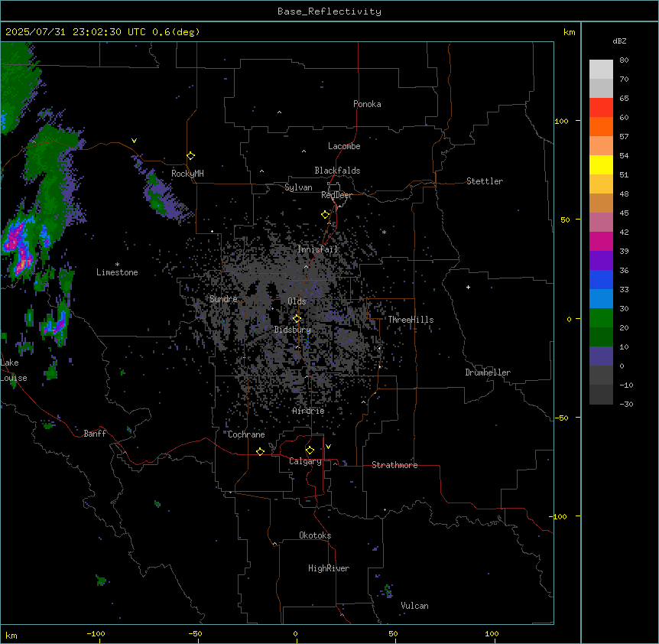Select the yellow 51-54 dBZ legend swatch
The height and width of the screenshot is (644, 659).
(601, 164)
